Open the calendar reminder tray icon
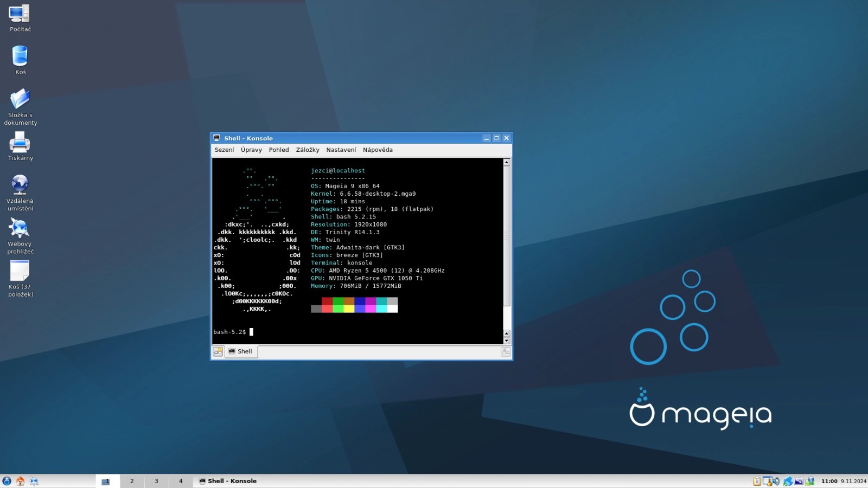The width and height of the screenshot is (868, 488). [x=767, y=481]
